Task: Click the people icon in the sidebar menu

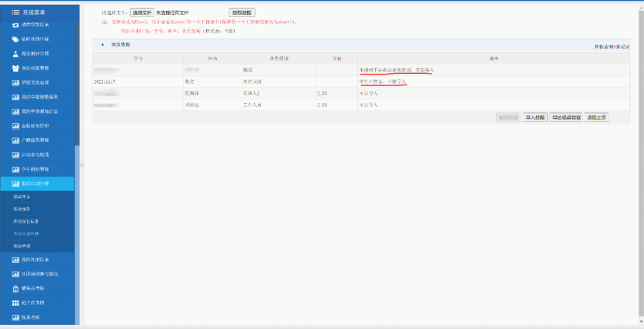Action: (x=15, y=68)
